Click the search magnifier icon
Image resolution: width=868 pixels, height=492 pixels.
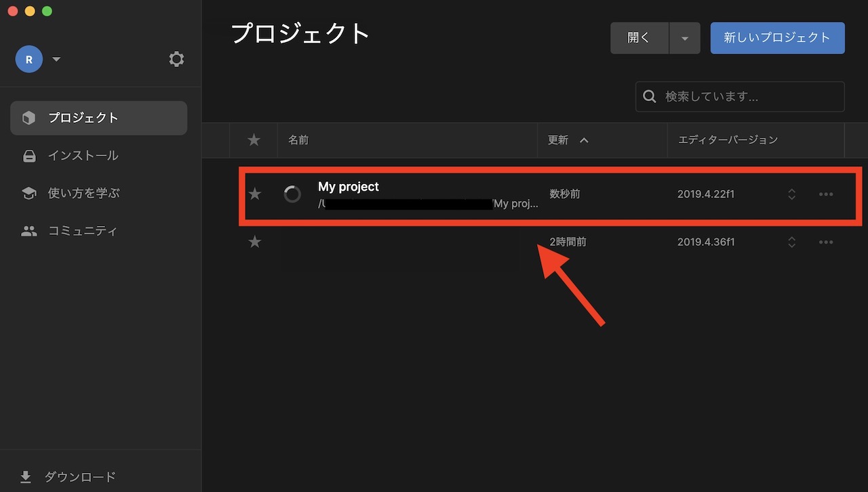coord(650,96)
